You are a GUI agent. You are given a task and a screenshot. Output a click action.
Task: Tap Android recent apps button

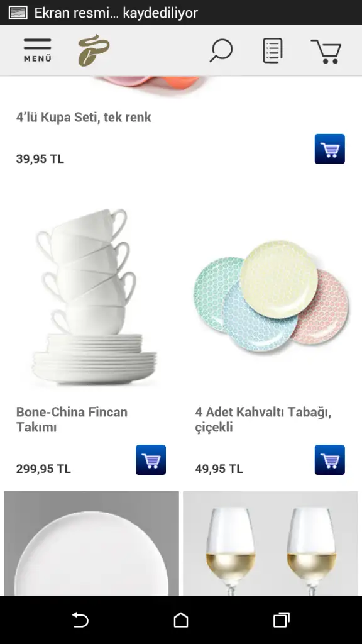click(x=281, y=619)
